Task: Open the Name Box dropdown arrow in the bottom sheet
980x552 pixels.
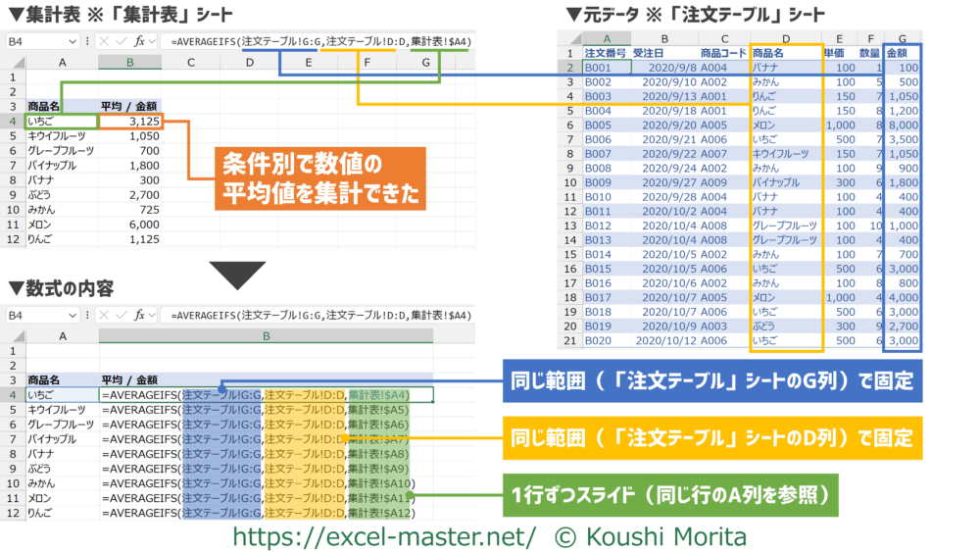Action: [x=73, y=316]
